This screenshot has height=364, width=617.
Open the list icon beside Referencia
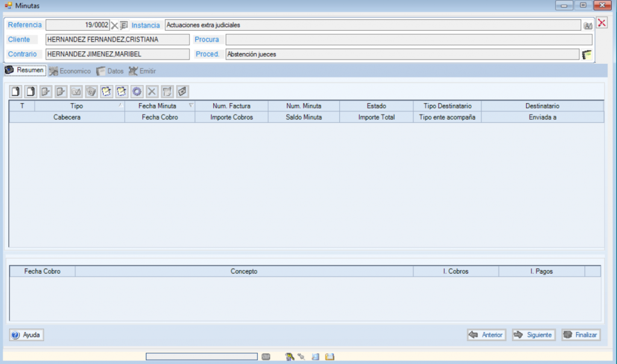(124, 25)
